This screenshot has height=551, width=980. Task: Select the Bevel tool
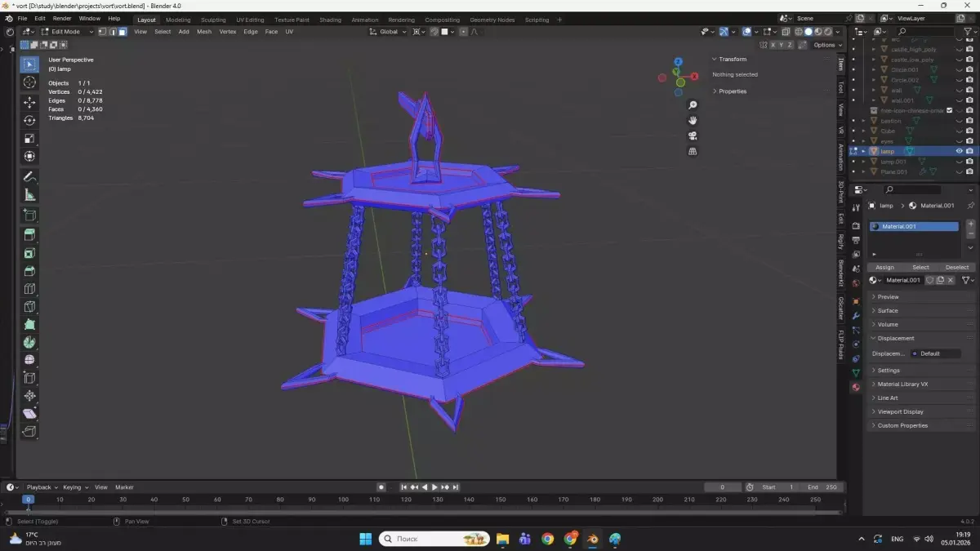coord(29,271)
